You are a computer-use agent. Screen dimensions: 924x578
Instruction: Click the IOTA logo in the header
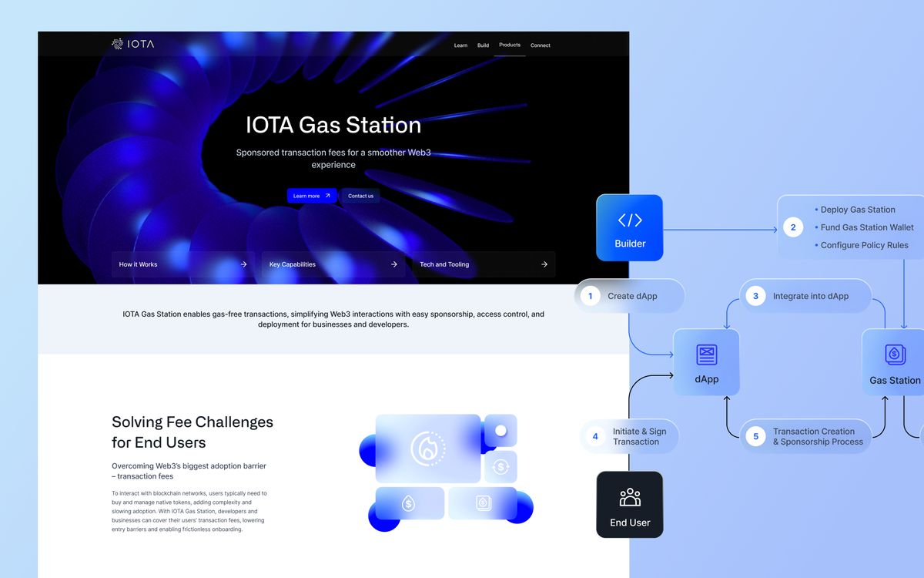[133, 44]
